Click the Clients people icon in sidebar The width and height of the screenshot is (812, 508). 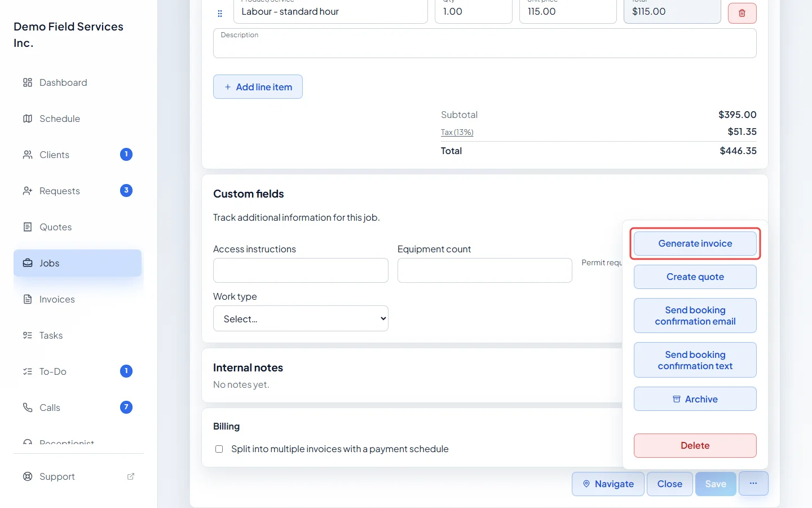(28, 155)
